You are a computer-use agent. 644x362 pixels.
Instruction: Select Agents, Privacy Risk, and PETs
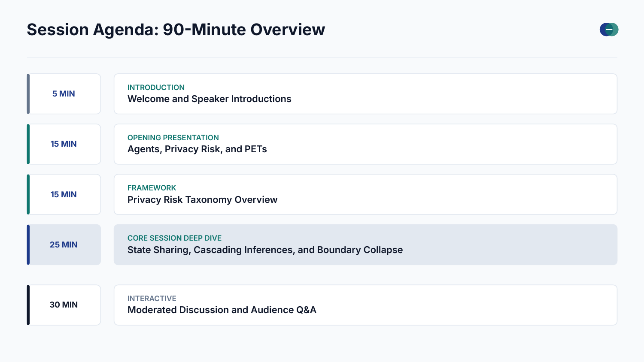[x=197, y=149]
